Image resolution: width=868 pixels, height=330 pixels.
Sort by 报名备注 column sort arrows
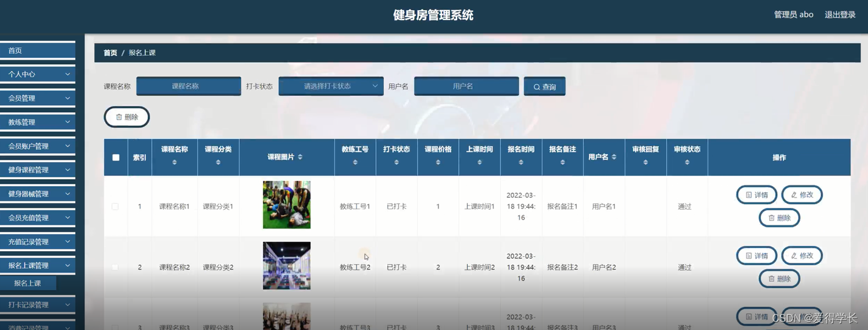tap(562, 162)
